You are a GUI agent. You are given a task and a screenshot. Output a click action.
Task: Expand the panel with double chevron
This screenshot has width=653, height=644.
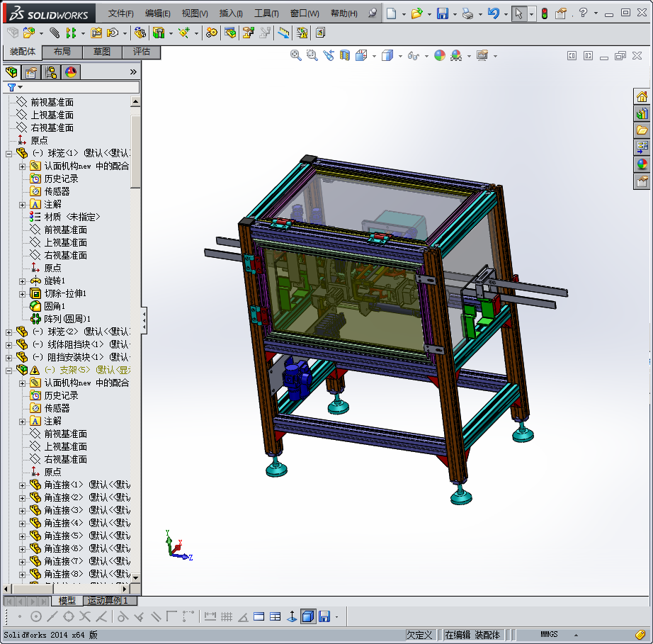pyautogui.click(x=133, y=72)
